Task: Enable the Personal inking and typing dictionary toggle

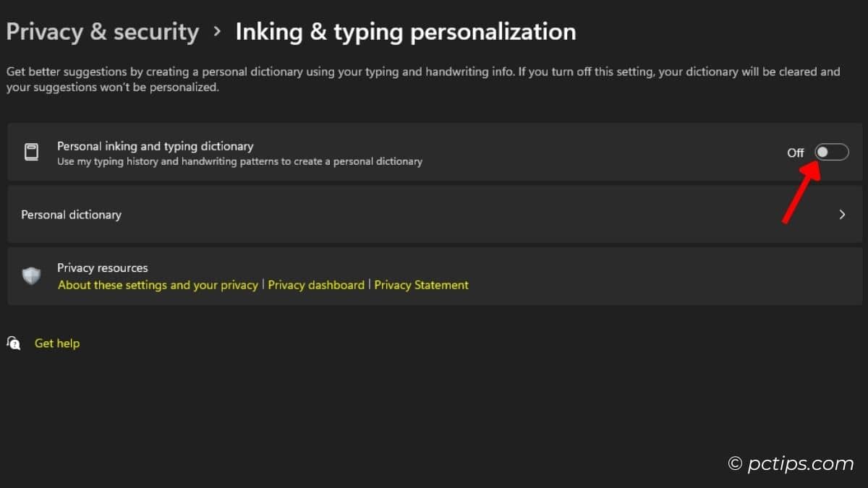Action: coord(830,152)
